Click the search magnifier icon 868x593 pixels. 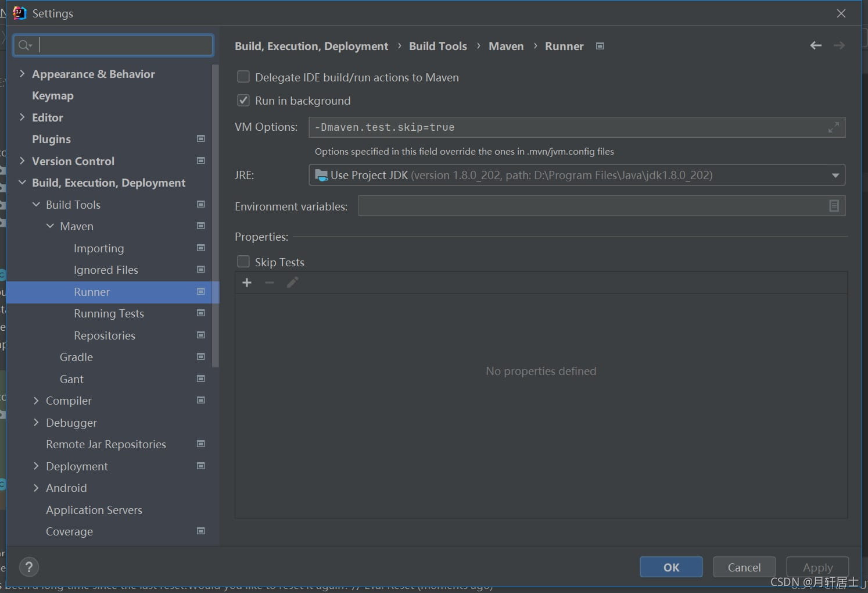(24, 45)
